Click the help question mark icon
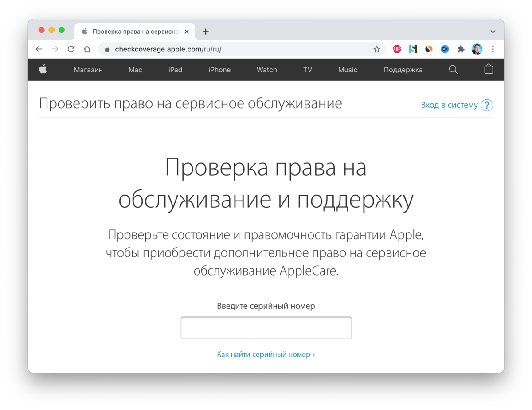 (487, 105)
